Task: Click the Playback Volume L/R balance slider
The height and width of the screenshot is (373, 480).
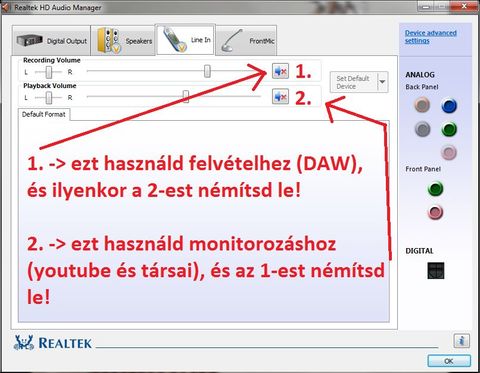Action: (x=49, y=98)
